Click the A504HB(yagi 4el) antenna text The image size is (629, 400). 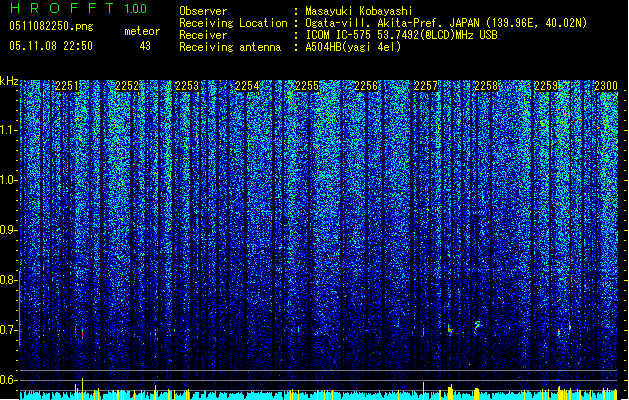coord(353,47)
